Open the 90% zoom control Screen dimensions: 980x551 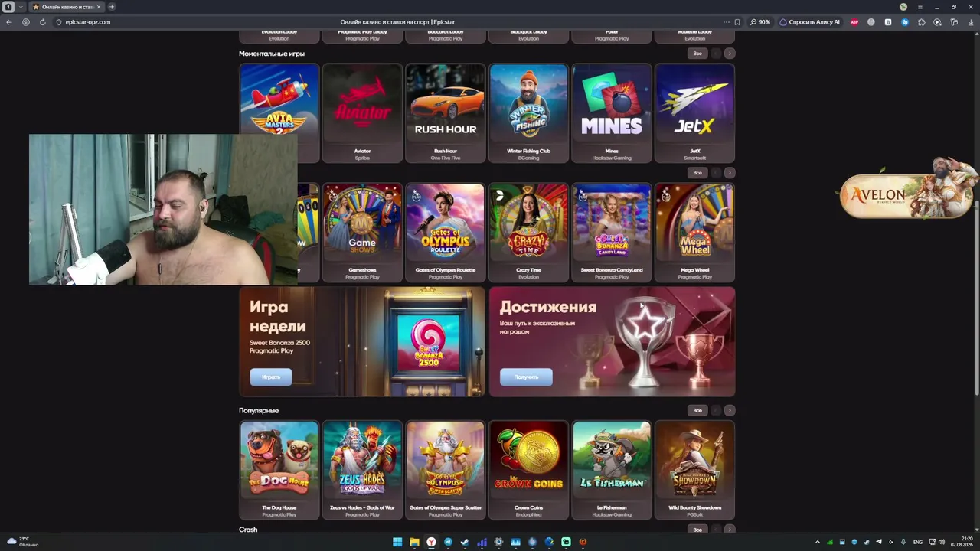point(760,22)
